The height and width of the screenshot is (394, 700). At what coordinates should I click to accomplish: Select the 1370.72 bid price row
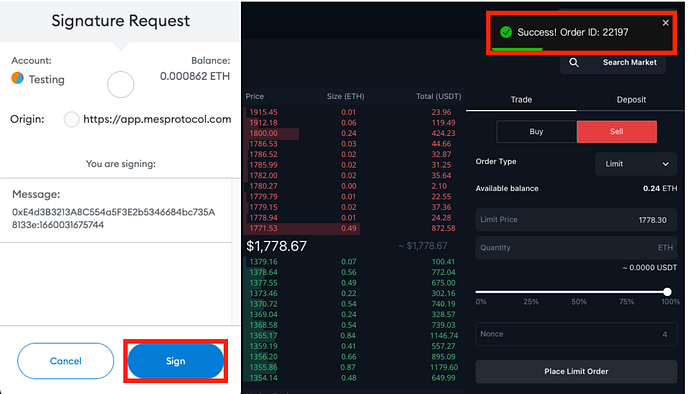click(x=354, y=304)
